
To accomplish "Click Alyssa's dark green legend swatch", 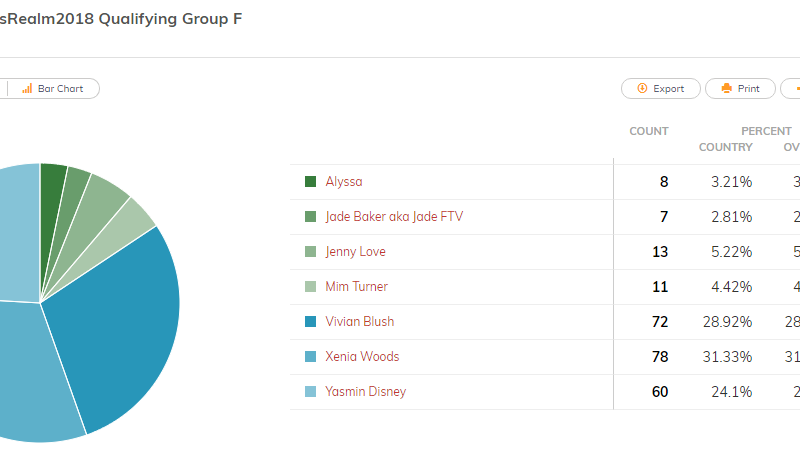I will point(310,182).
